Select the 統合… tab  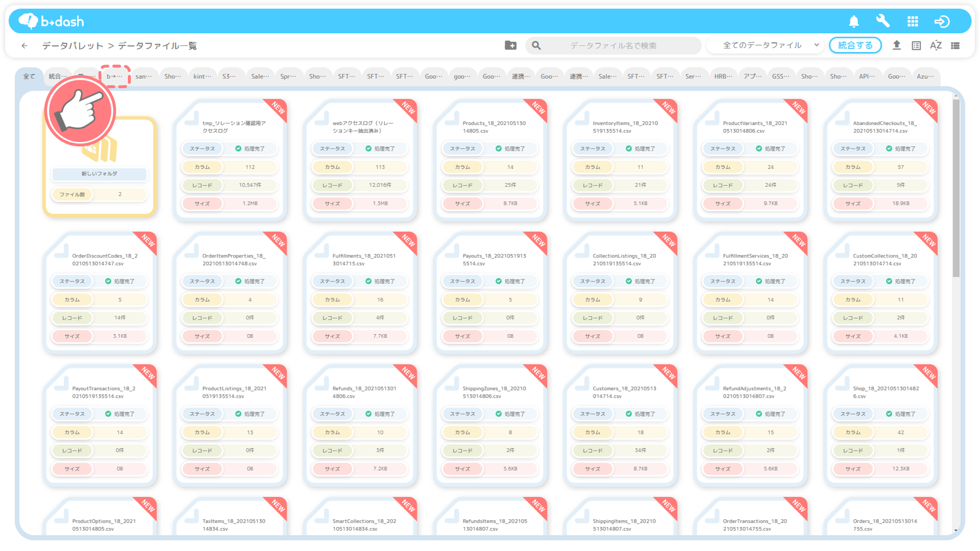(x=58, y=76)
